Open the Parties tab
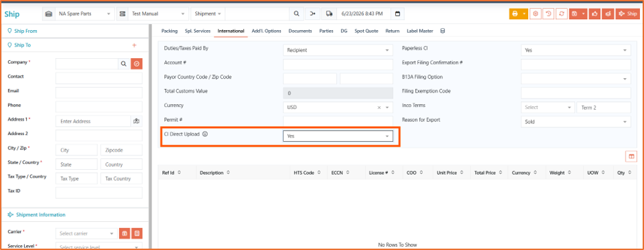This screenshot has width=644, height=250. (326, 31)
